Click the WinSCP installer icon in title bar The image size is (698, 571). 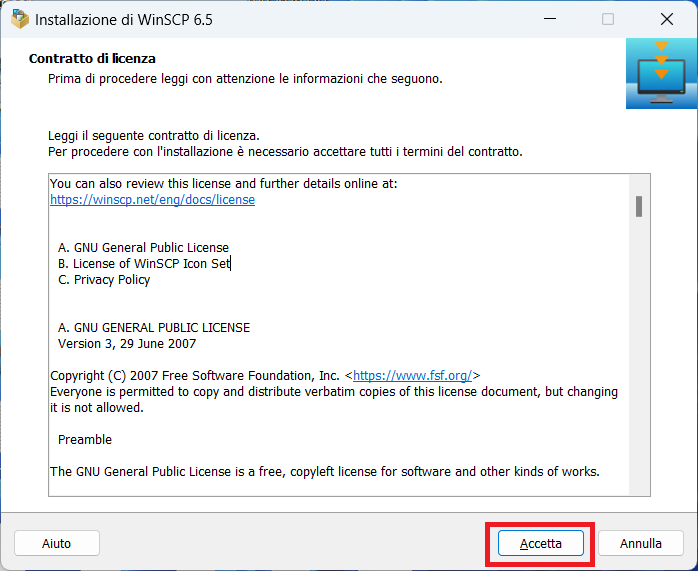19,19
